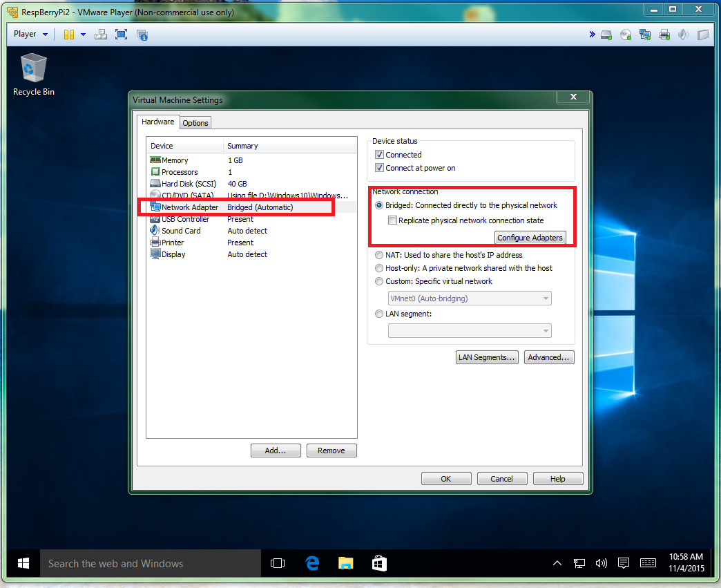Click Add... hardware button
The width and height of the screenshot is (721, 588).
click(x=276, y=451)
